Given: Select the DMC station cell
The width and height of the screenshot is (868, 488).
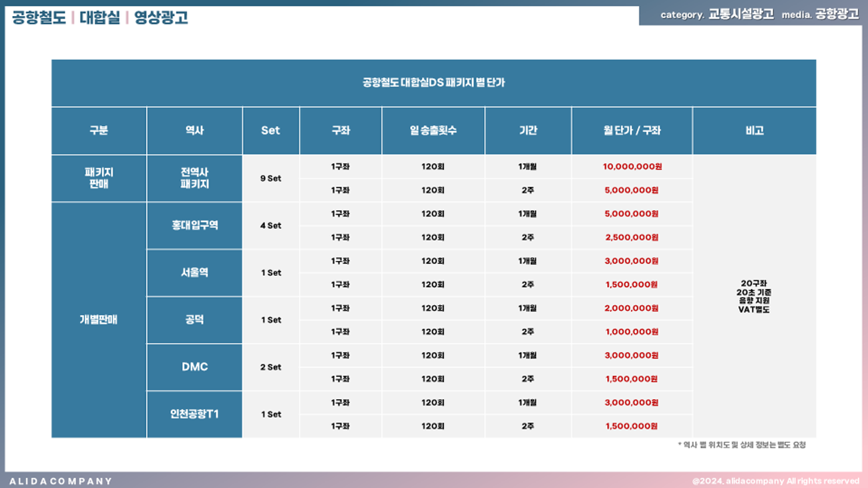Looking at the screenshot, I should point(194,367).
